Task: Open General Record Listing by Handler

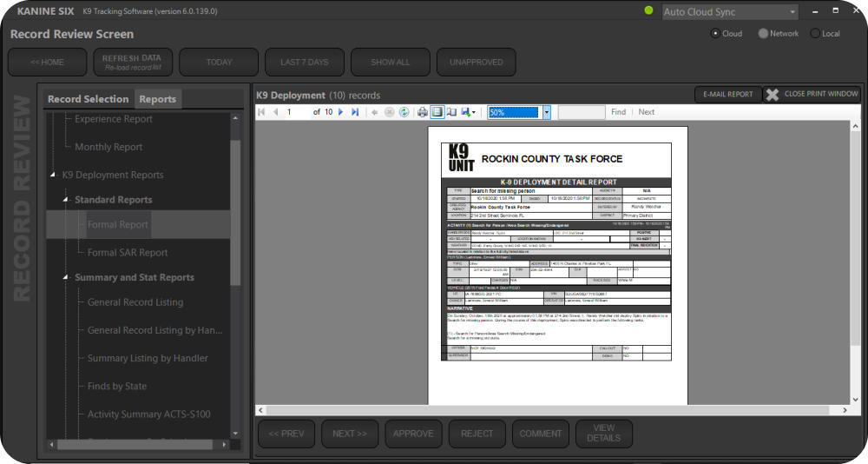Action: 155,330
